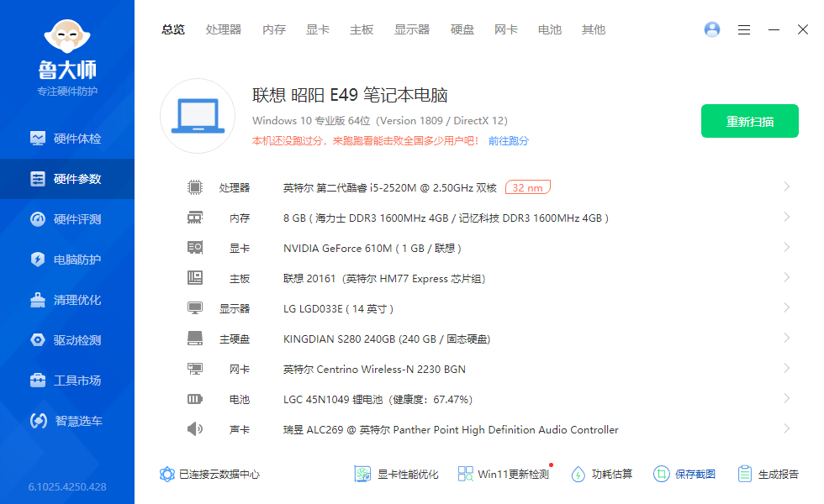Click the 内存 RAM module icon
The width and height of the screenshot is (824, 504).
pos(195,218)
